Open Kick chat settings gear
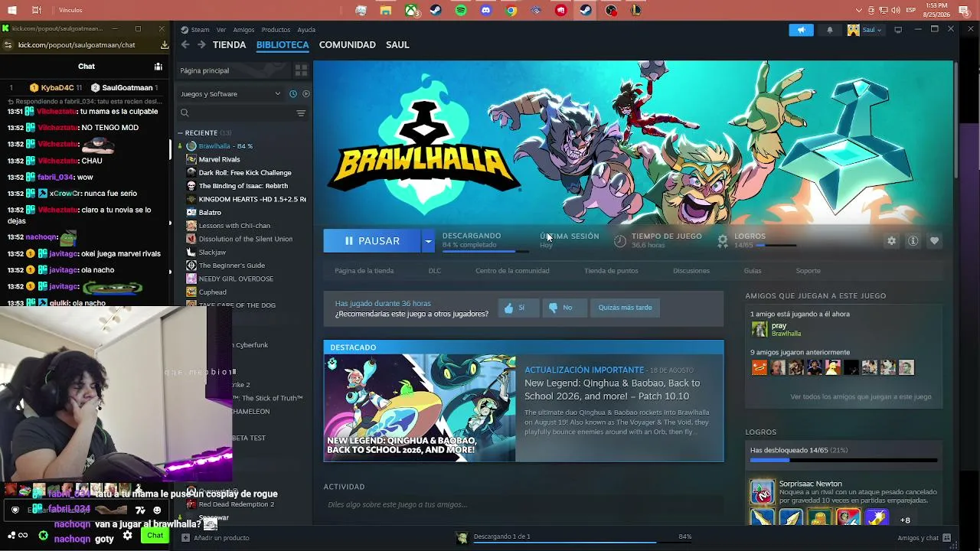Image resolution: width=980 pixels, height=551 pixels. pyautogui.click(x=127, y=535)
